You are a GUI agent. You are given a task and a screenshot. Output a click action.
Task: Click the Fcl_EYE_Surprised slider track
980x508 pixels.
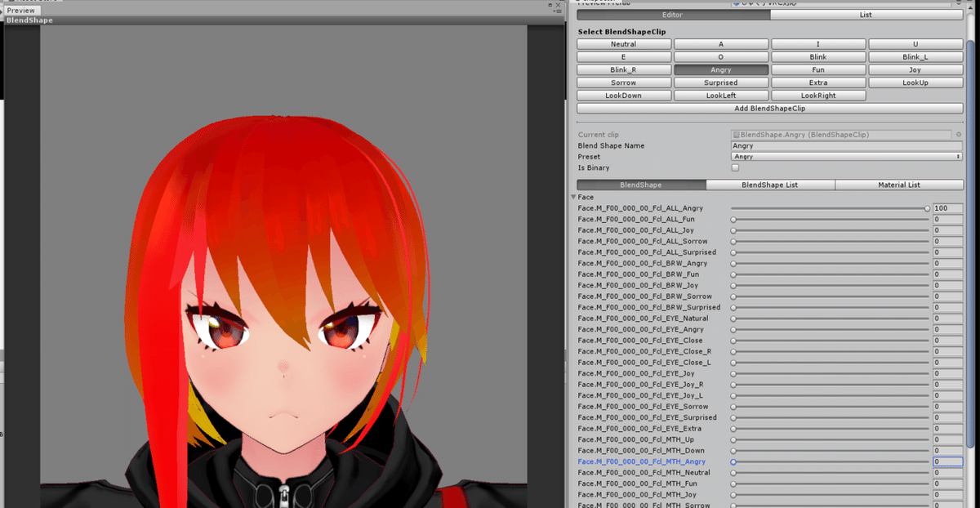[x=831, y=417]
